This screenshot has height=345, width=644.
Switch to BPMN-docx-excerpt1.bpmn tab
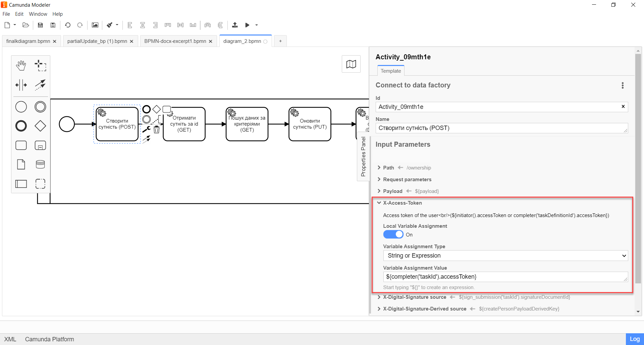(175, 41)
